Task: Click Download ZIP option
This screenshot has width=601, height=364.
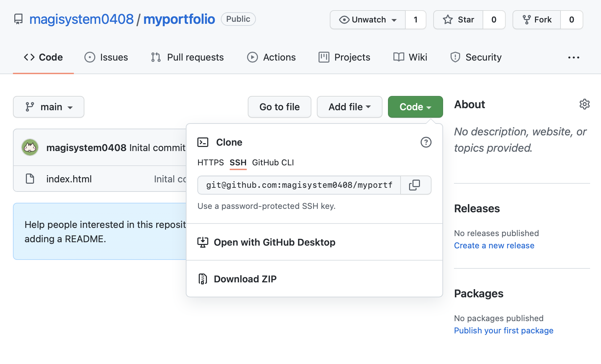Action: pos(245,279)
